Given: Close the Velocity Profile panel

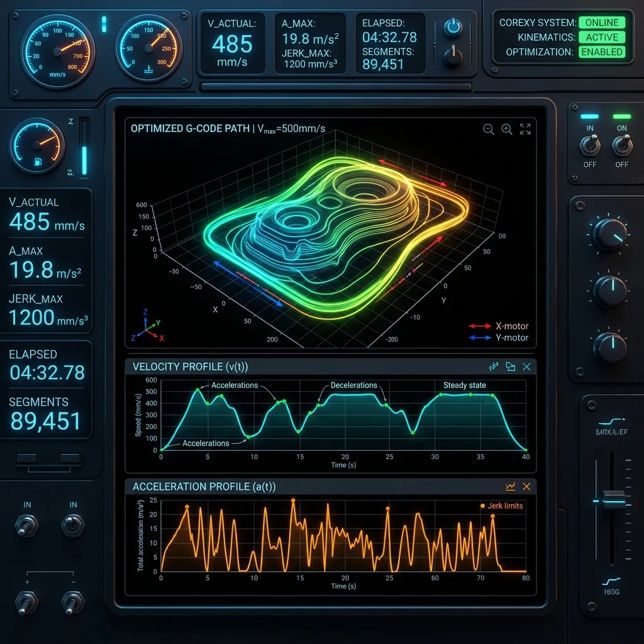Looking at the screenshot, I should (526, 367).
